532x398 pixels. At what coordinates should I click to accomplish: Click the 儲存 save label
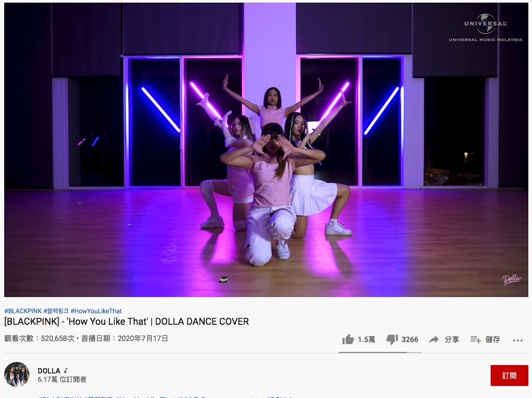click(493, 339)
